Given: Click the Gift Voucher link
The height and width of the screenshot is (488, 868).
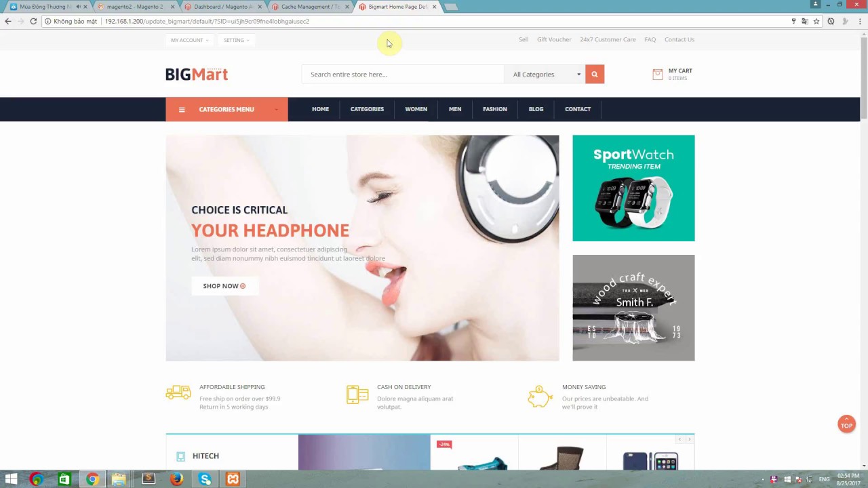Looking at the screenshot, I should [x=554, y=39].
